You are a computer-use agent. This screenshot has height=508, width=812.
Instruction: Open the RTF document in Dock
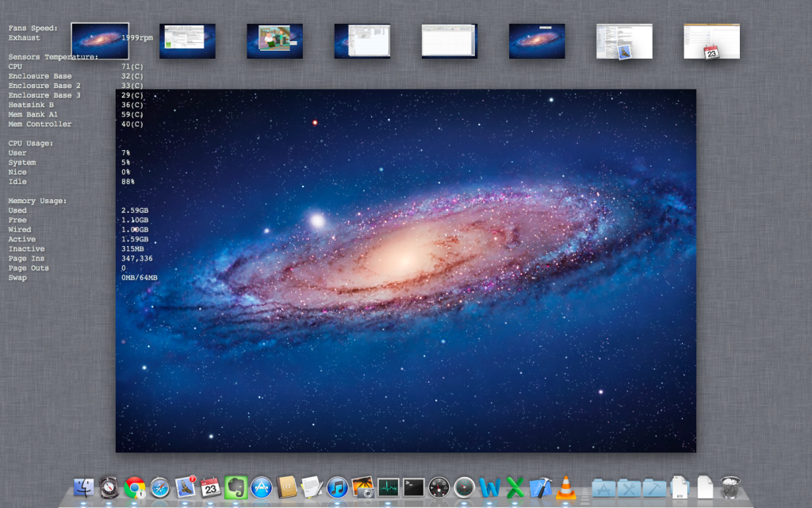click(x=680, y=487)
